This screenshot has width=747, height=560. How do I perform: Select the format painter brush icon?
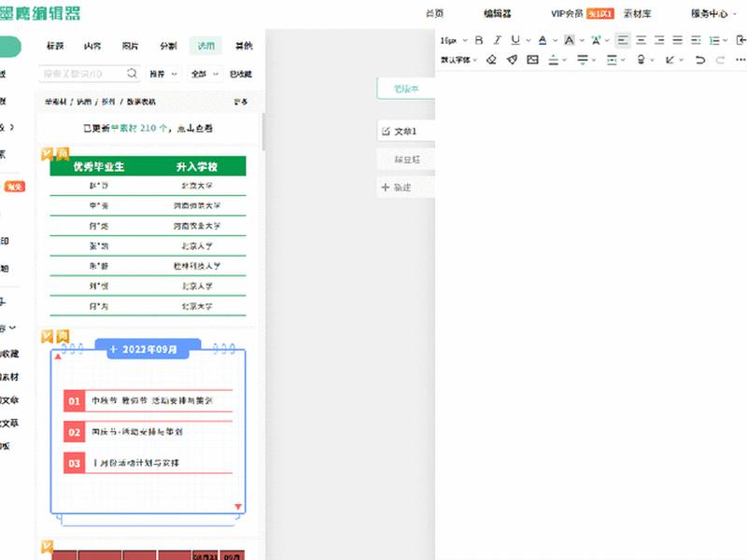(x=512, y=60)
